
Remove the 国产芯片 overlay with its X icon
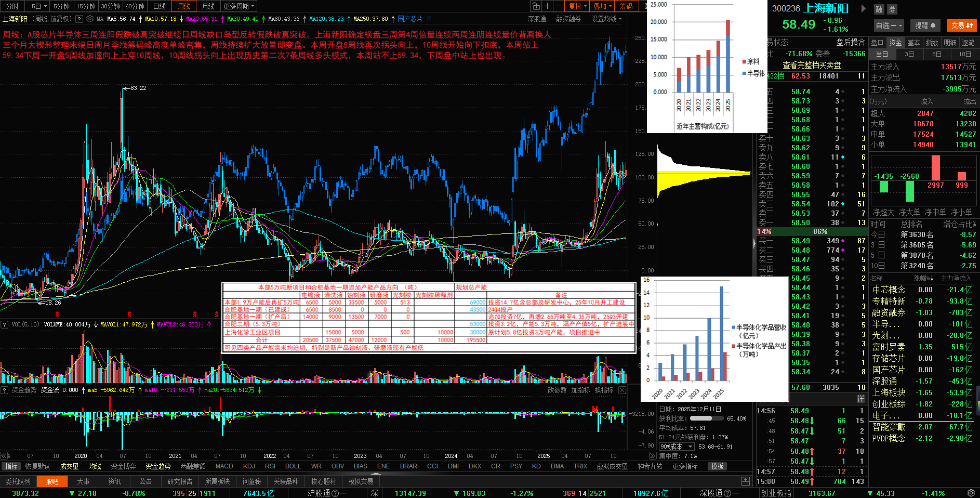[x=429, y=19]
